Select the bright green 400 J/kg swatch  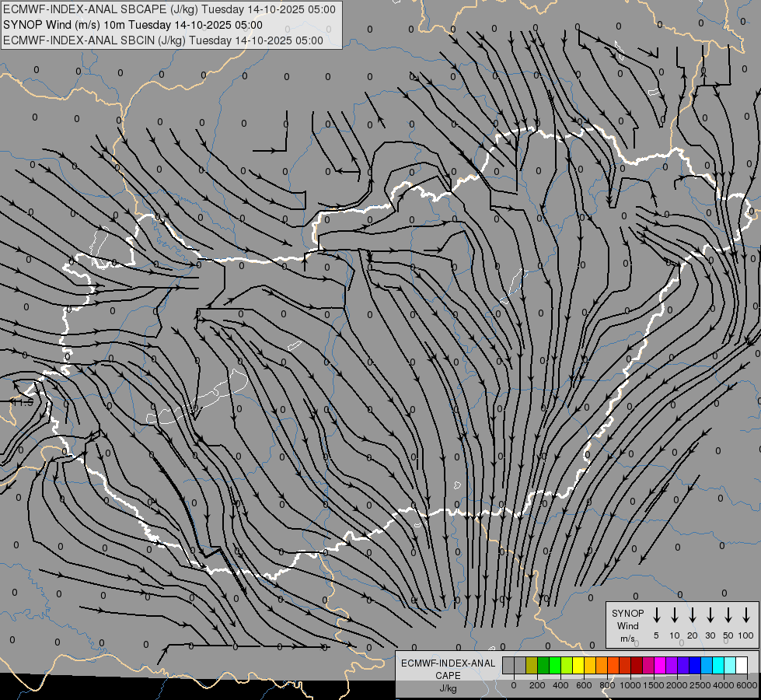pyautogui.click(x=555, y=665)
